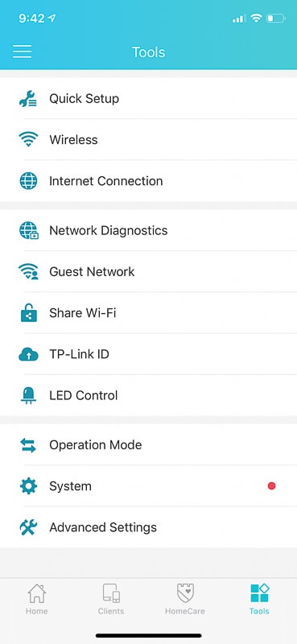Tap the TP-Link ID cloud icon
Screen dimensions: 297x644
pos(28,354)
